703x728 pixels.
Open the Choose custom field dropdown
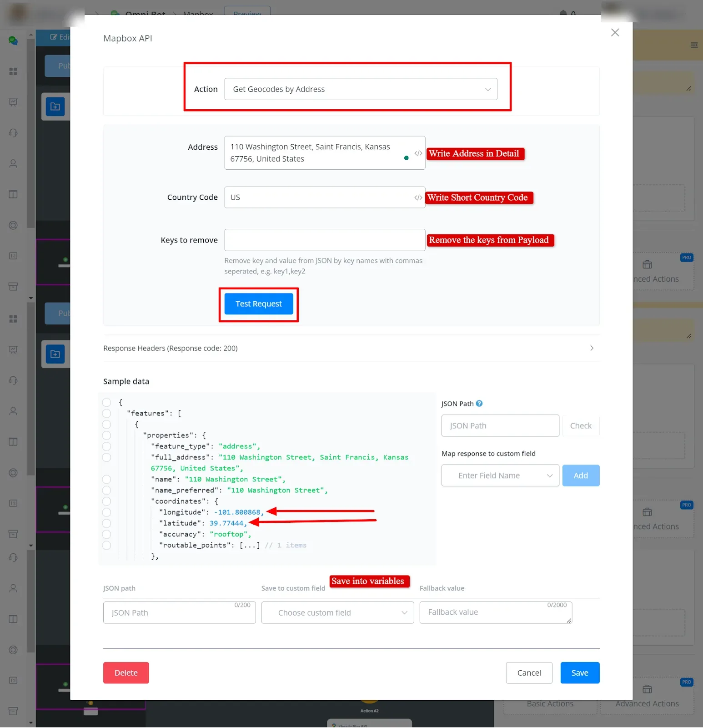tap(337, 612)
